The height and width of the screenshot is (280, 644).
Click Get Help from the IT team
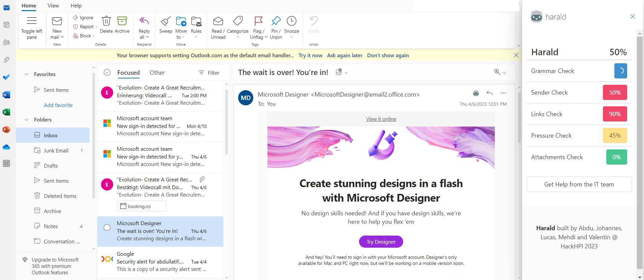tap(579, 184)
